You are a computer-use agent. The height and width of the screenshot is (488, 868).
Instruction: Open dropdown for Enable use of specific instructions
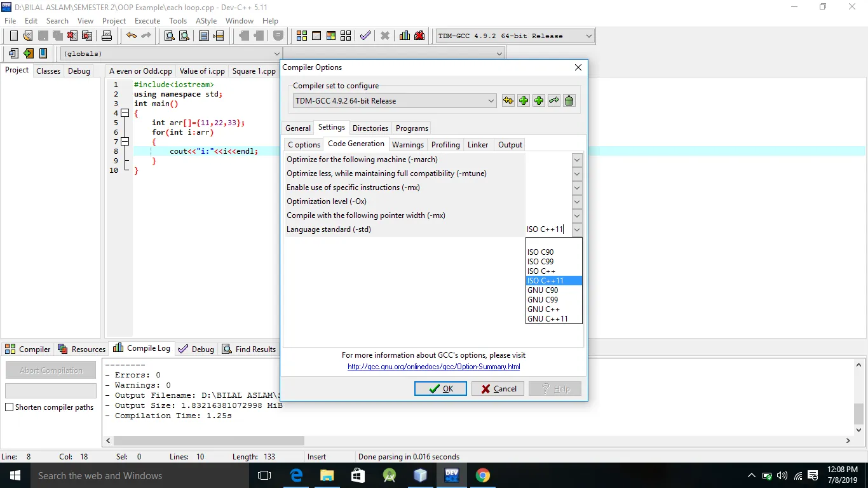pos(577,187)
